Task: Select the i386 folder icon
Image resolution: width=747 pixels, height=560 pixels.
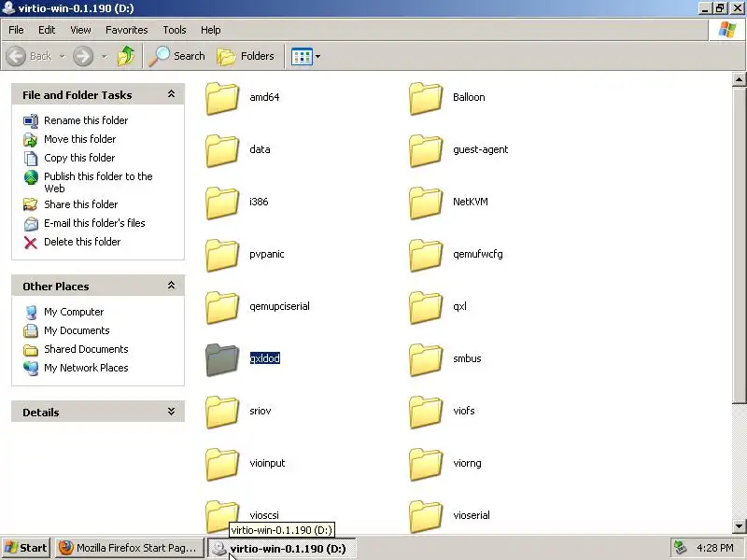Action: pyautogui.click(x=222, y=203)
